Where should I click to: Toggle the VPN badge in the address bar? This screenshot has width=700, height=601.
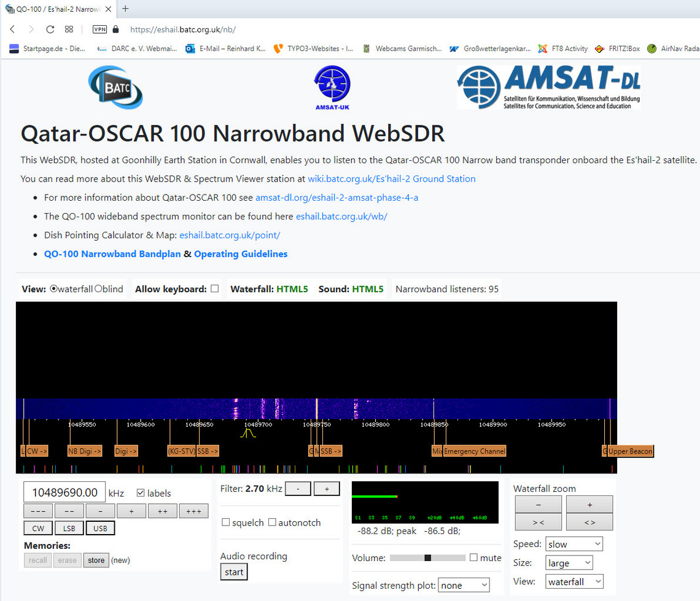[x=99, y=29]
